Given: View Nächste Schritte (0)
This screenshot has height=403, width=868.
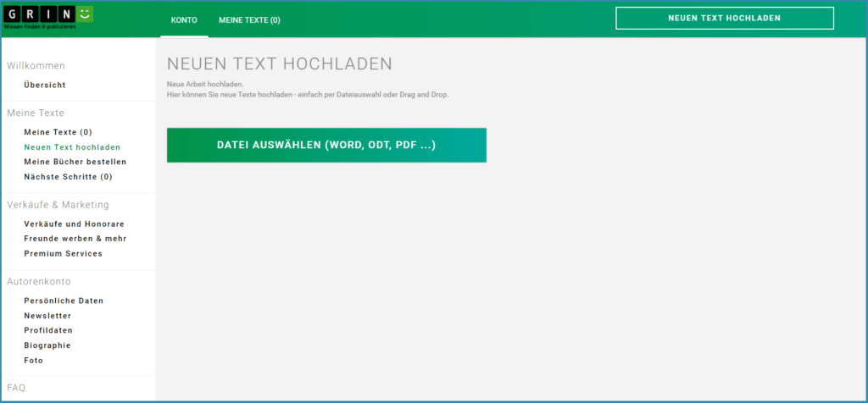Looking at the screenshot, I should tap(68, 177).
